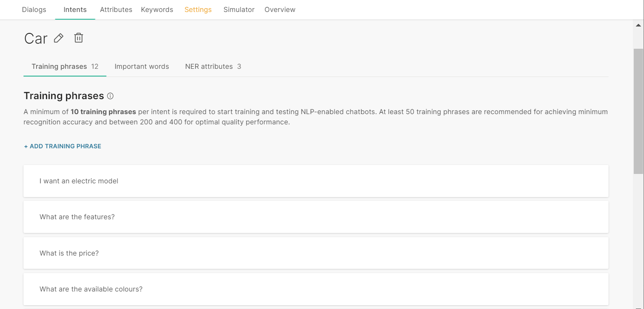Go to the Attributes tab

[x=116, y=9]
